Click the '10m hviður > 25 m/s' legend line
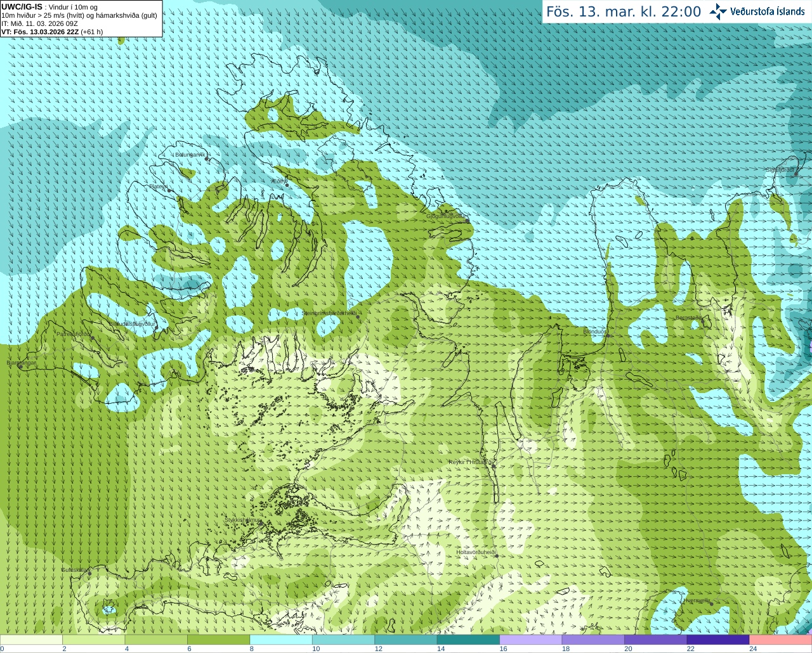Screen dimensions: 812x653 tap(79, 15)
